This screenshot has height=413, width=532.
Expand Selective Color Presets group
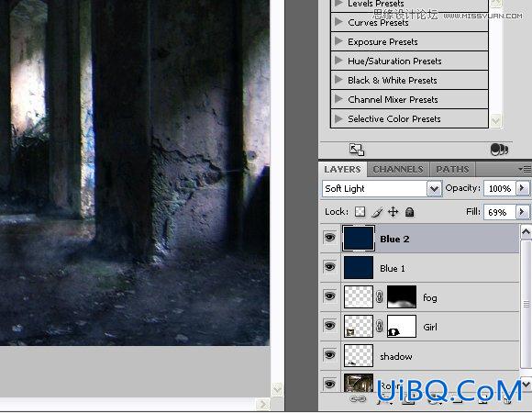pos(338,118)
